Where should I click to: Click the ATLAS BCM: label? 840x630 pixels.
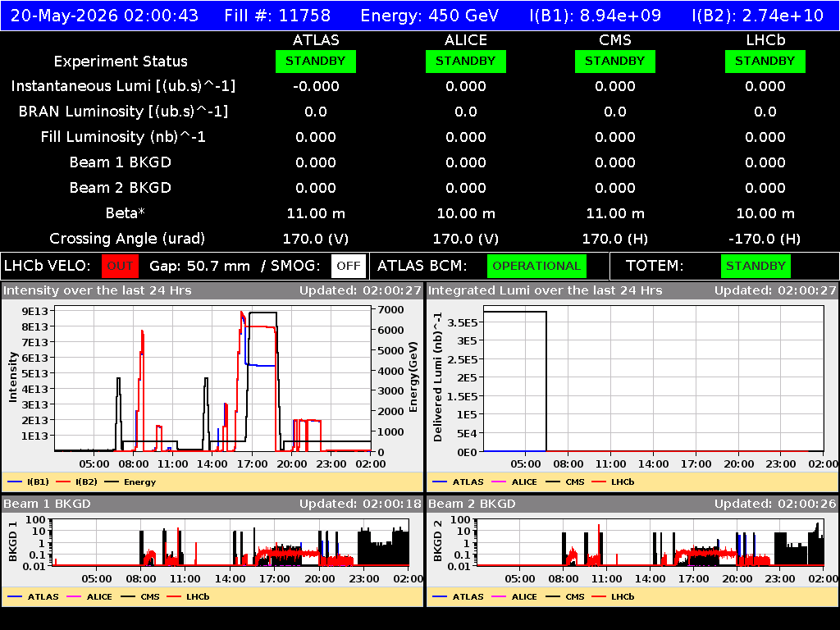[x=422, y=266]
